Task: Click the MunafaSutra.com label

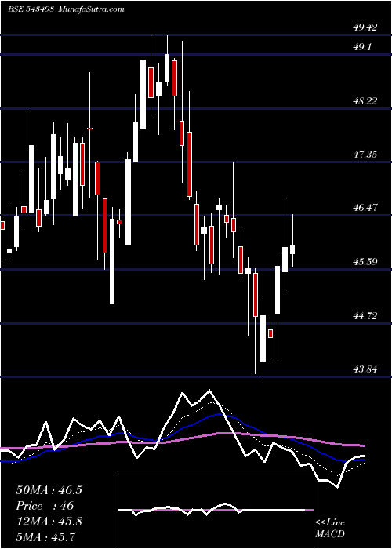Action: click(92, 9)
